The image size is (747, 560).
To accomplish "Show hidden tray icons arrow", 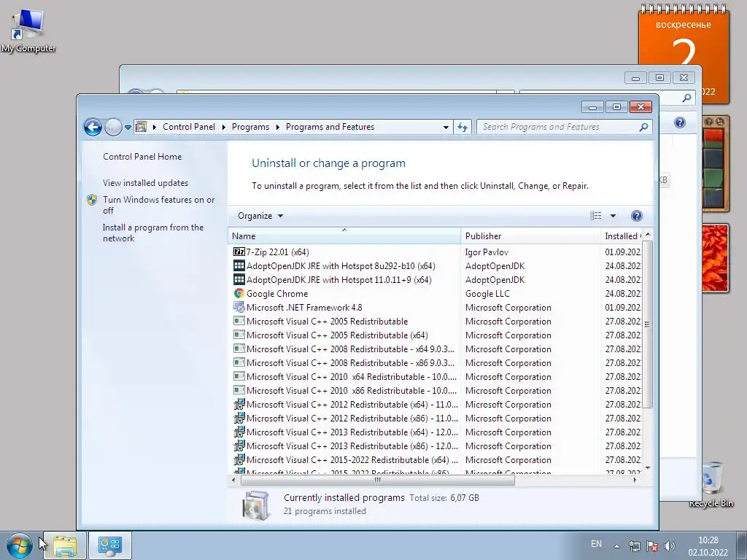I will 616,546.
